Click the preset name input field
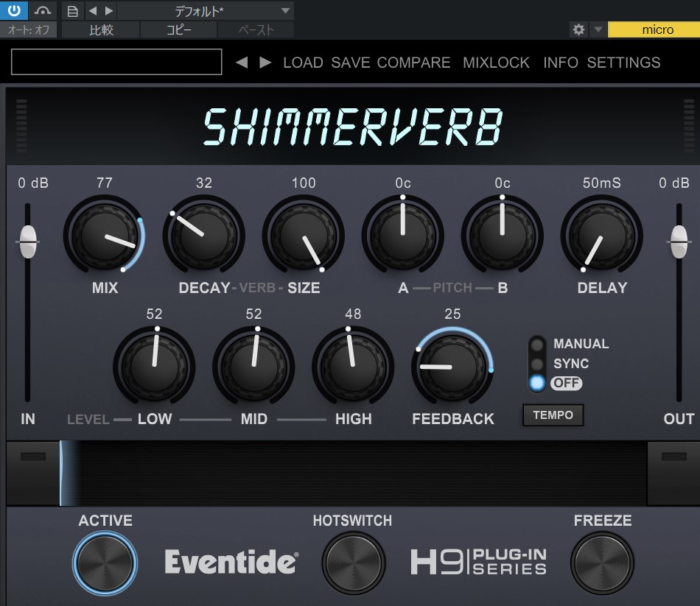 [116, 62]
